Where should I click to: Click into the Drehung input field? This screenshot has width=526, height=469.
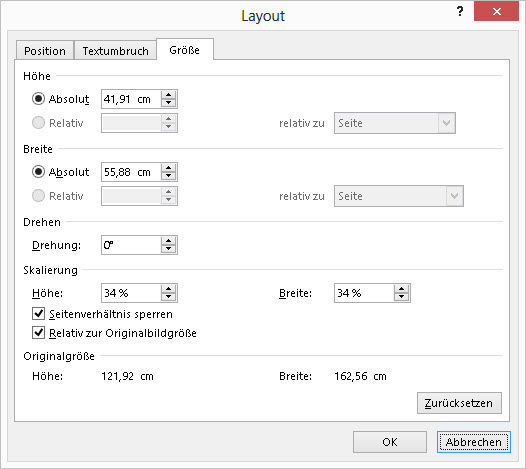pos(131,245)
